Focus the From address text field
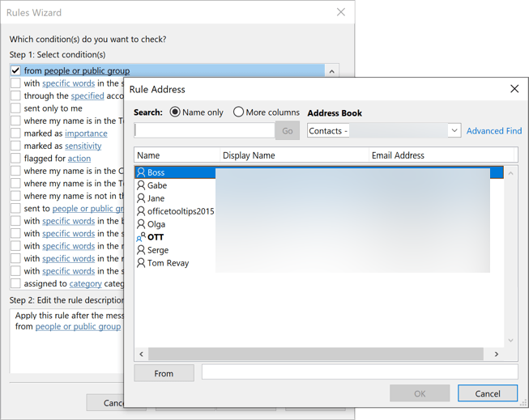Viewport: 529px width, 420px height. [360, 371]
